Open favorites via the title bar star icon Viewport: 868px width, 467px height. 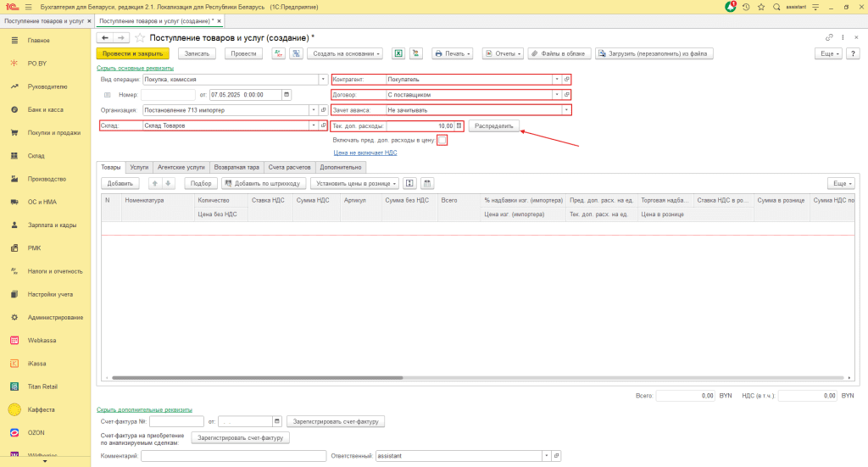(x=761, y=7)
